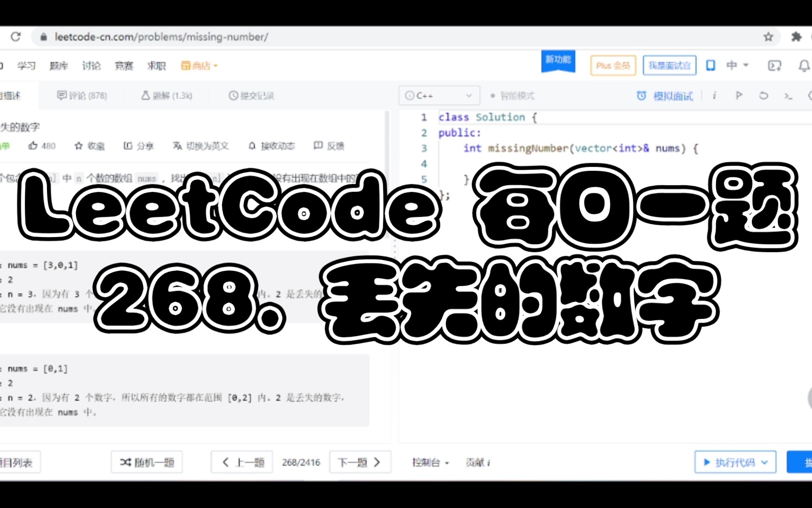Expand the 商店 dropdown
Screen dimensions: 812x508
[200, 66]
